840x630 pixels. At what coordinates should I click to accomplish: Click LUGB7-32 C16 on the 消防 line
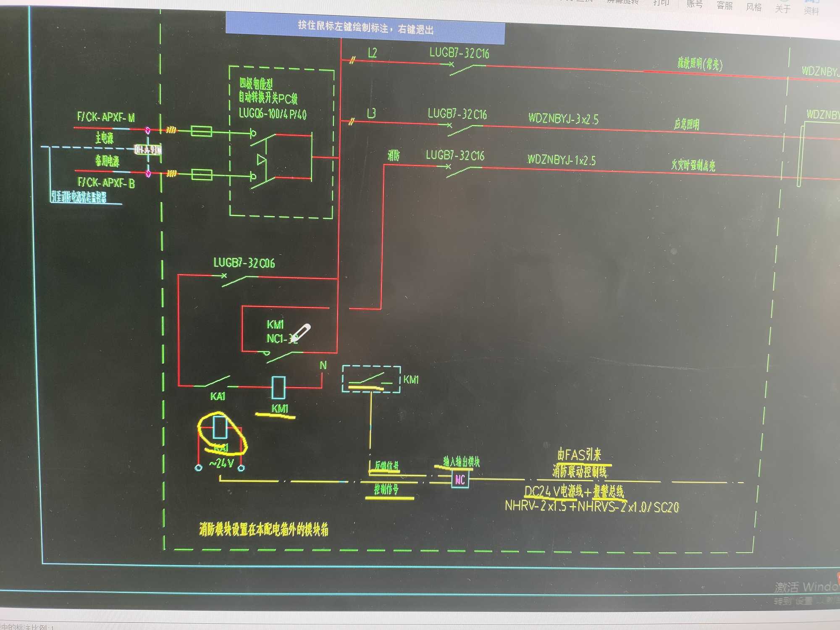pyautogui.click(x=455, y=155)
